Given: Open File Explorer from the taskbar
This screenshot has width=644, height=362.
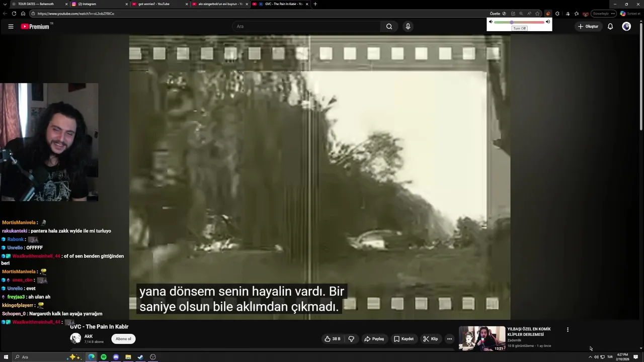Looking at the screenshot, I should (128, 357).
